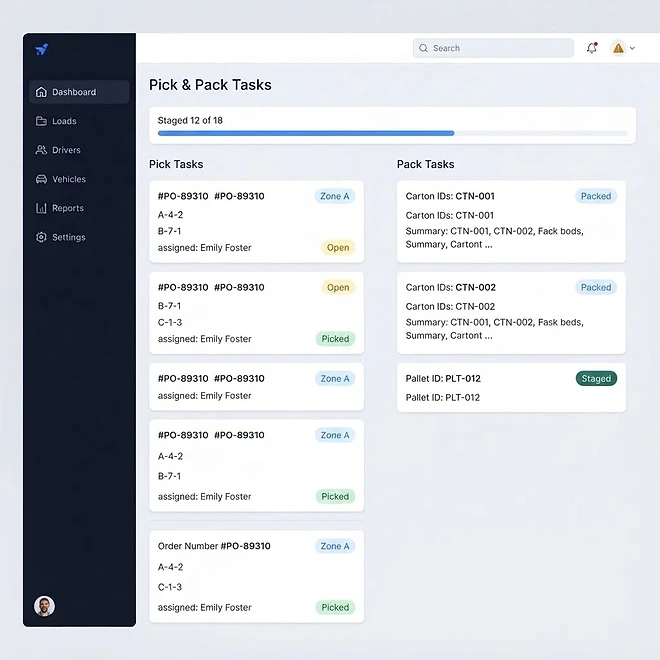Click the Loads folder icon
660x660 pixels.
(x=41, y=121)
